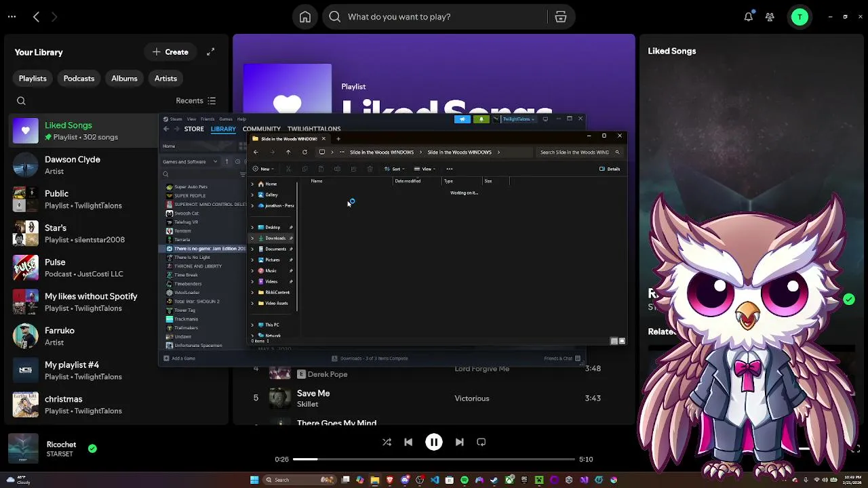Open Steam's Games and Software filter dropdown
Screen dimensions: 868x488
click(x=190, y=161)
